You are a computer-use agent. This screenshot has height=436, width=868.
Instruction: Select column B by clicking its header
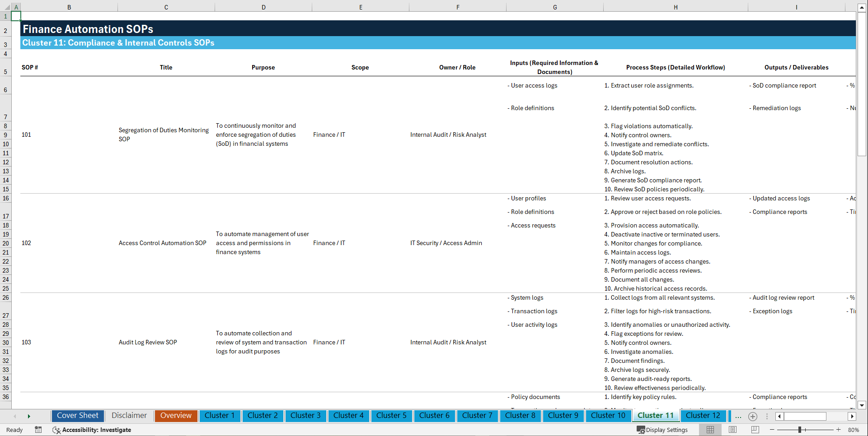(x=69, y=7)
